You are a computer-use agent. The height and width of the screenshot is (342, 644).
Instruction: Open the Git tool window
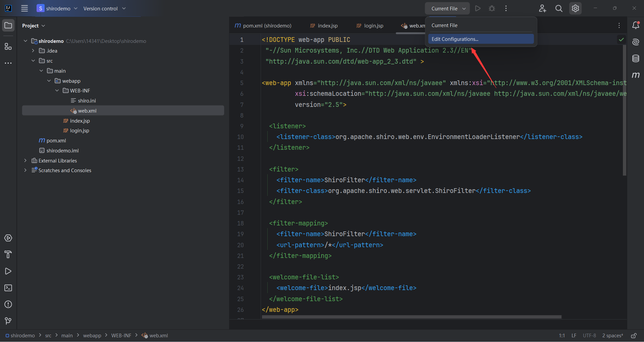coord(8,321)
